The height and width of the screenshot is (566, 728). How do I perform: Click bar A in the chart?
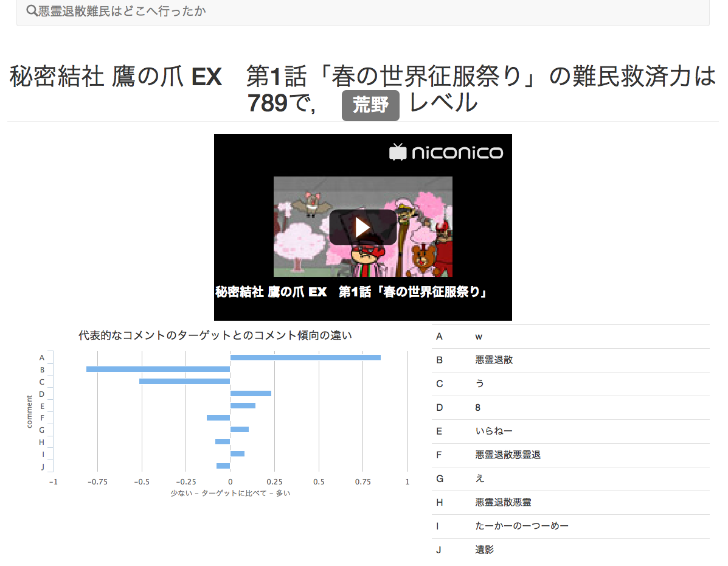pyautogui.click(x=305, y=357)
